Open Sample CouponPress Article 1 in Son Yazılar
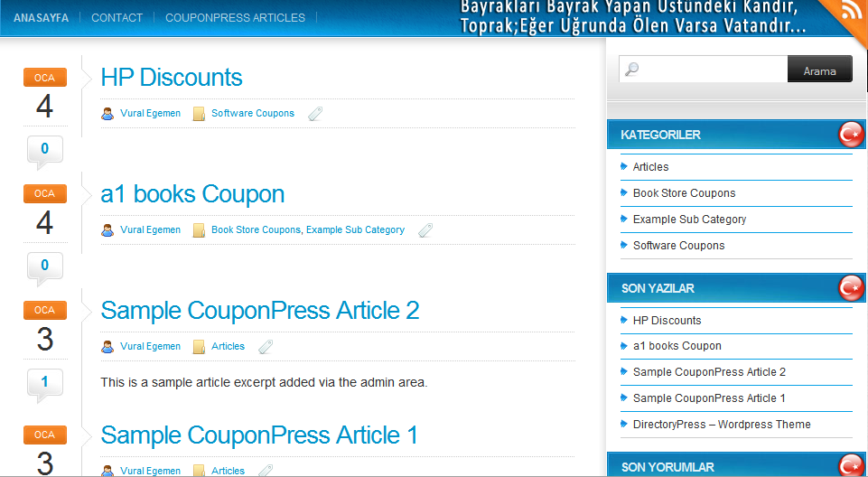The width and height of the screenshot is (868, 477). click(x=709, y=397)
